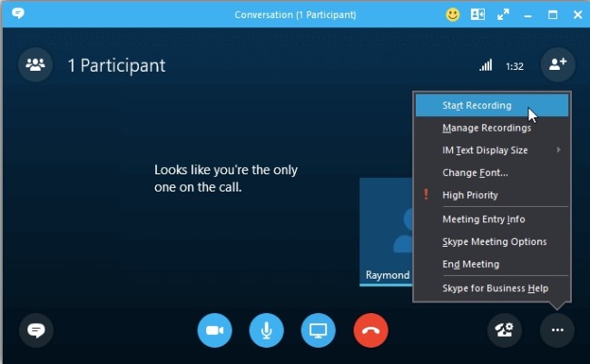Select Raymond's participant tile

pyautogui.click(x=386, y=231)
